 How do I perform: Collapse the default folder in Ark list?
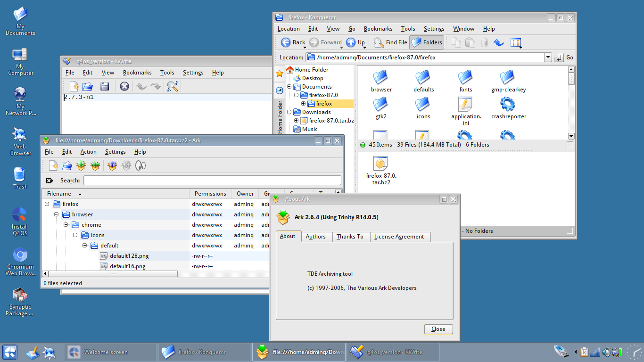[x=84, y=246]
